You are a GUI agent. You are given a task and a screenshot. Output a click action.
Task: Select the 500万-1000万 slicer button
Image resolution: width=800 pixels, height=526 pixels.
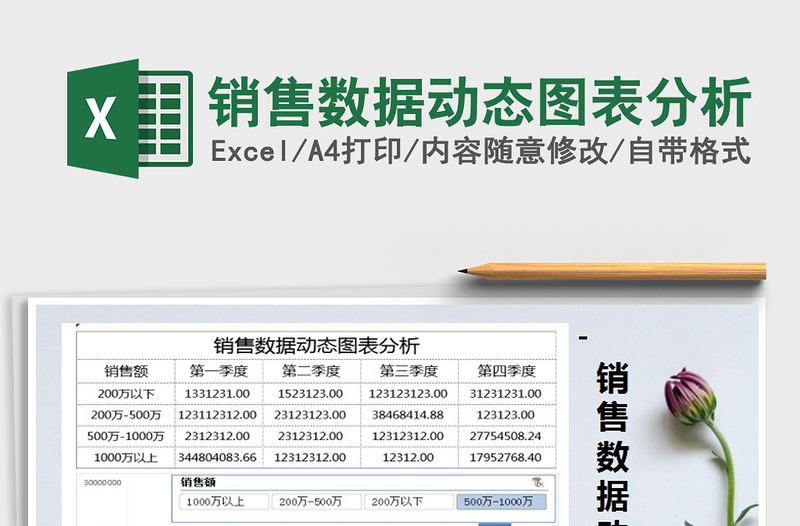tap(501, 502)
